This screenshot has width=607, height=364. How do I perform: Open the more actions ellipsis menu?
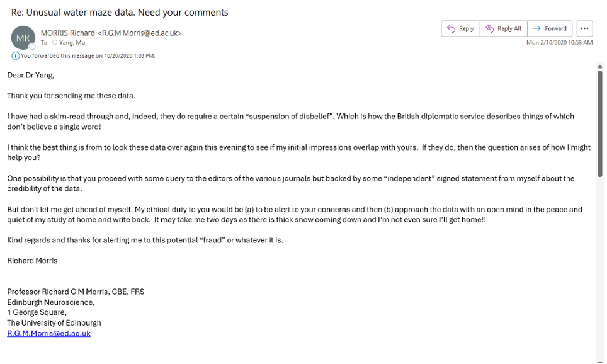pyautogui.click(x=584, y=29)
